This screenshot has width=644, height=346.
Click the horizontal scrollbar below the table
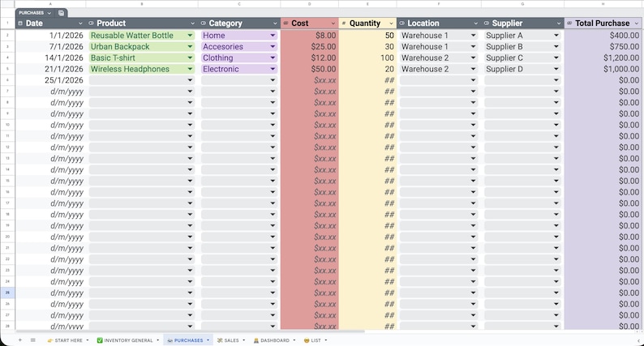click(190, 331)
